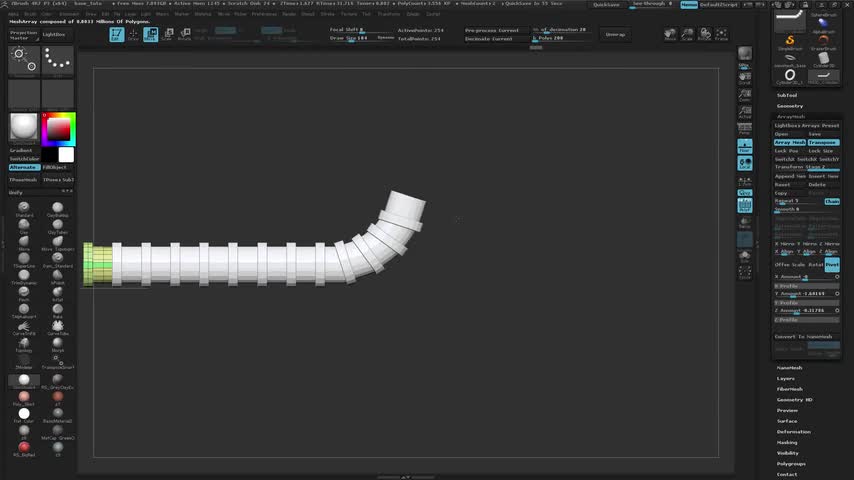Select the white secondary color swatch
This screenshot has width=854, height=480.
tap(66, 155)
